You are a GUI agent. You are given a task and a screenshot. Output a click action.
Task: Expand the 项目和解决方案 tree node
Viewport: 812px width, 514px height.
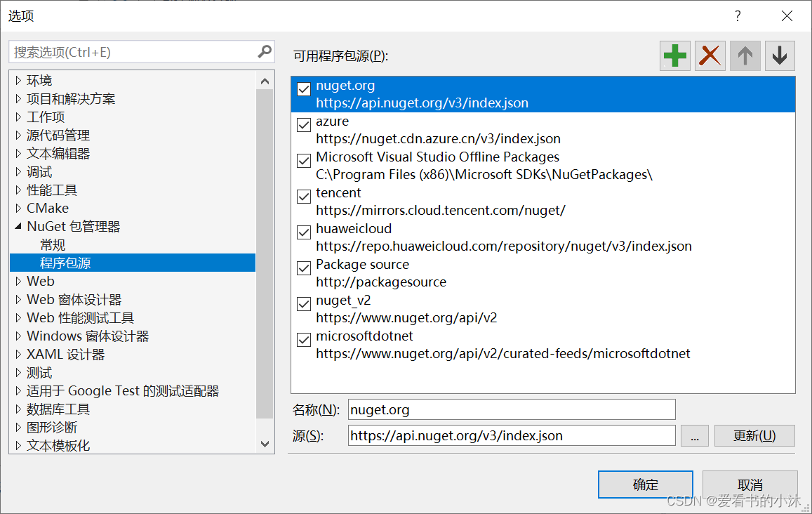click(18, 98)
